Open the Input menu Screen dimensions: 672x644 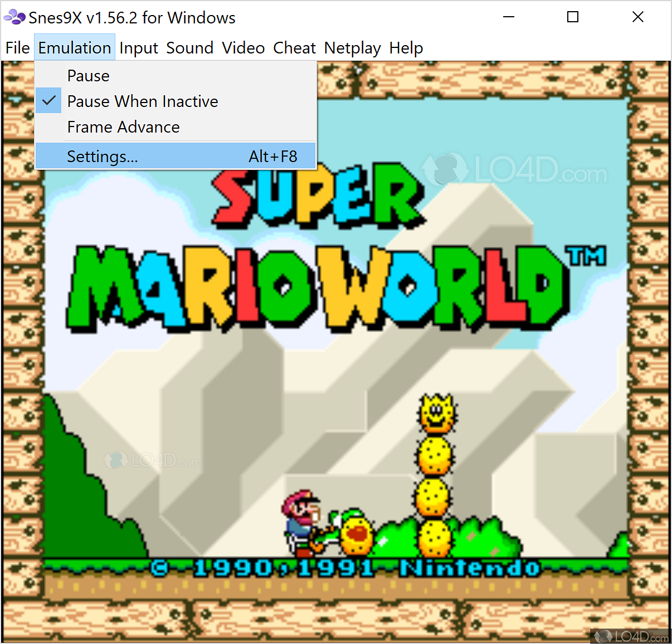tap(139, 48)
